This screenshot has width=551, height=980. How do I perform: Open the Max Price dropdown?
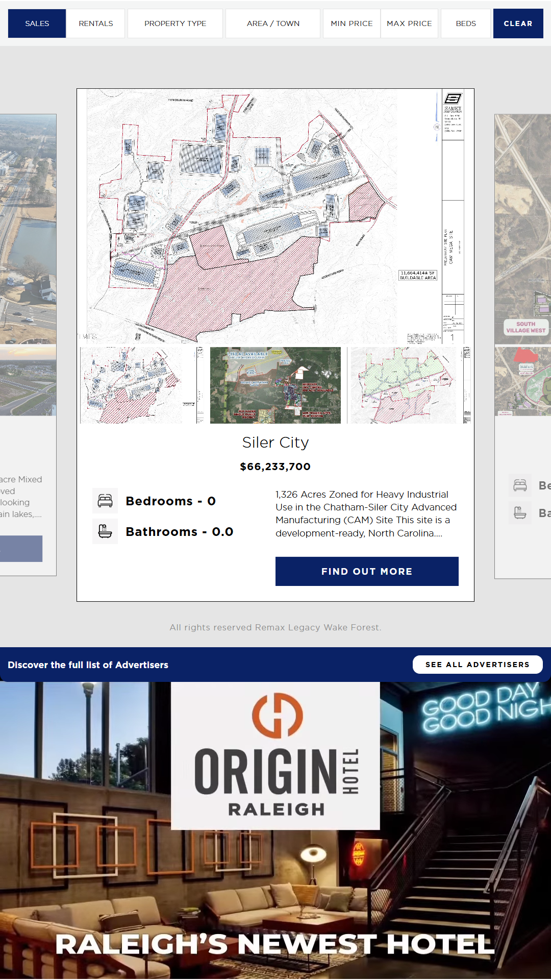coord(409,23)
